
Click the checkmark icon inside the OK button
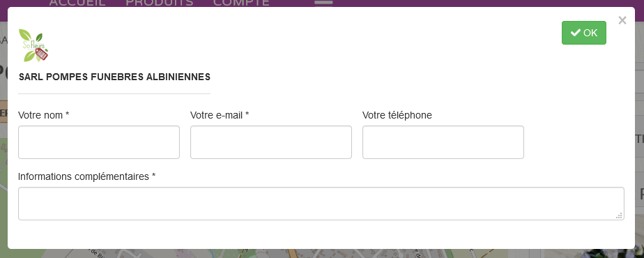(576, 33)
